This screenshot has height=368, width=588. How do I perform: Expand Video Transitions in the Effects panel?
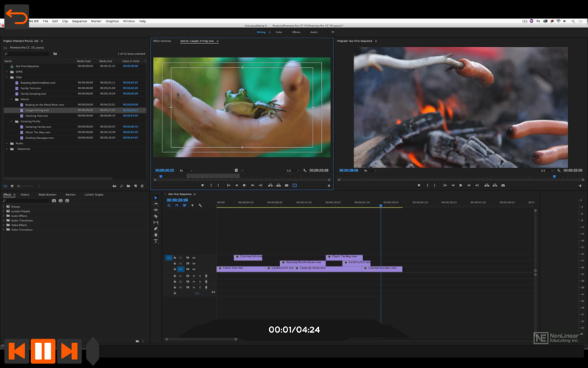[x=4, y=230]
